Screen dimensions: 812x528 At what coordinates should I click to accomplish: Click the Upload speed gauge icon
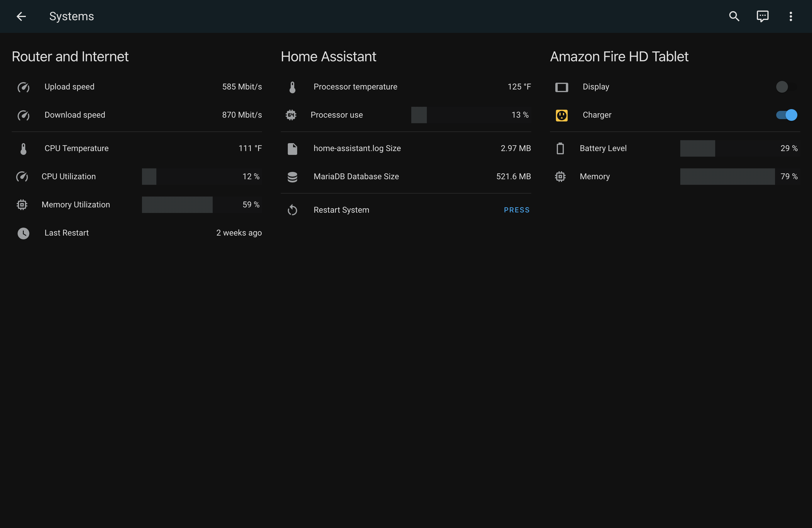tap(23, 87)
